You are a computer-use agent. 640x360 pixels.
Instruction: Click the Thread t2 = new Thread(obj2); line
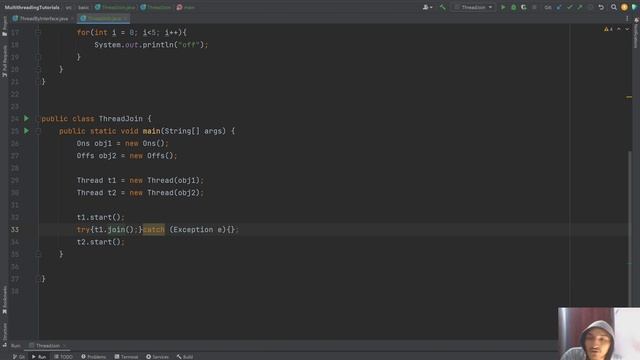pos(140,193)
